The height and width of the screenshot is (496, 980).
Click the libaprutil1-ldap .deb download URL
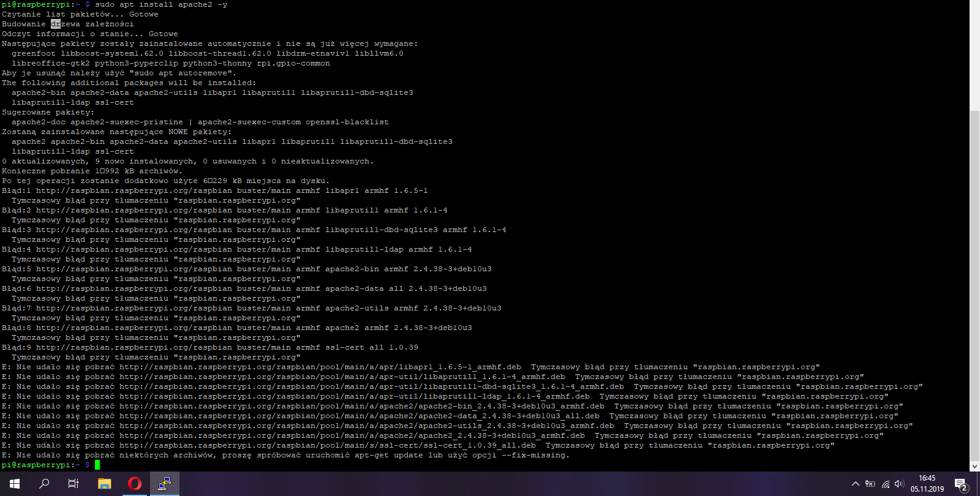[x=355, y=396]
